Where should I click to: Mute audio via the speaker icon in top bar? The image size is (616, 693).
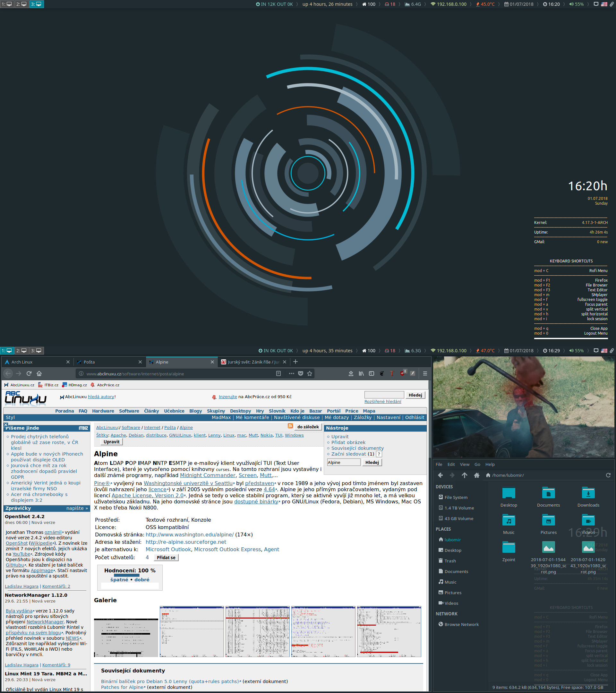pos(572,4)
